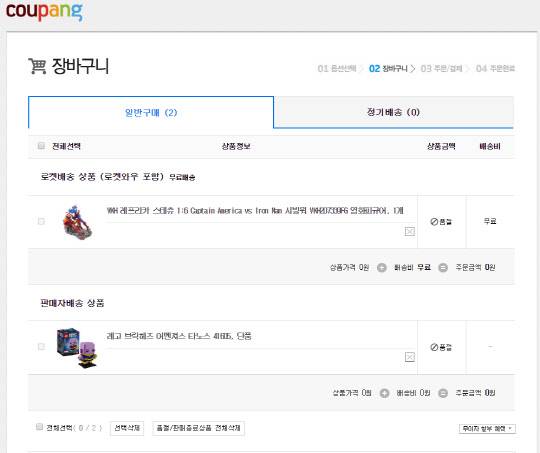Check the 레고 브릭헤즈 타노스 item
Screen dimensions: 540x453
click(41, 347)
